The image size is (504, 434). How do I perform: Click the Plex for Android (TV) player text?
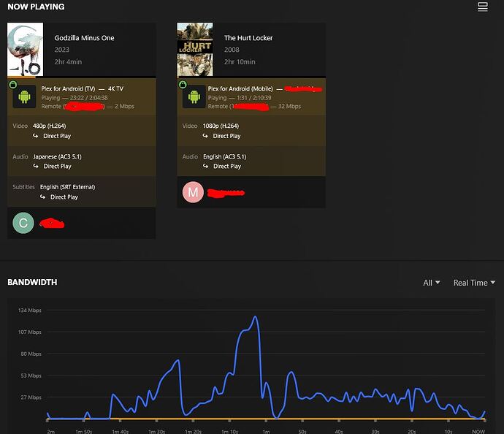(68, 88)
